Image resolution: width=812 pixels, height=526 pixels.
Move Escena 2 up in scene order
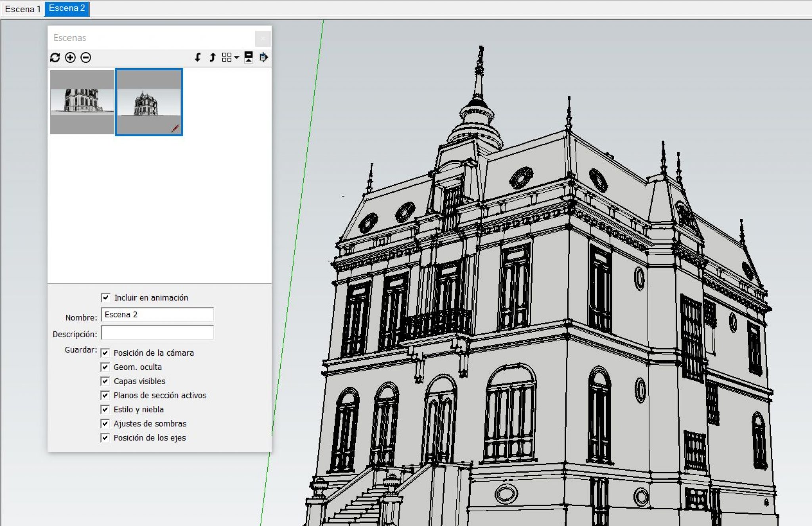(213, 58)
